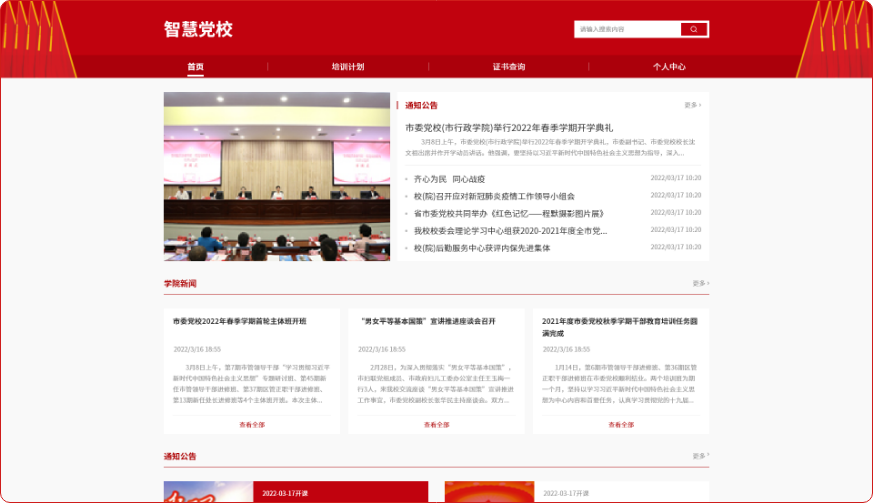
Task: Open notice 校(院)后勤服务中心获评内保先进集体
Action: click(x=482, y=248)
